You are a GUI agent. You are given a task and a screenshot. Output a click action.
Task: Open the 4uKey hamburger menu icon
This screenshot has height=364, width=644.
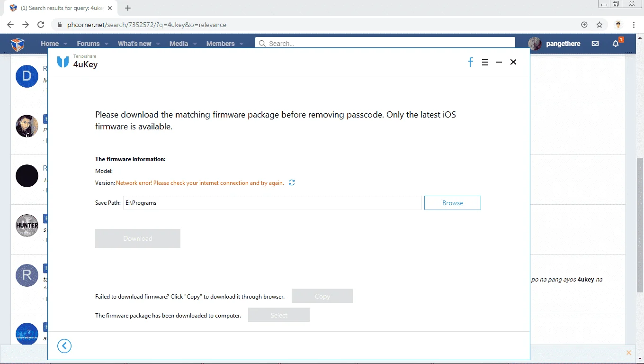[485, 62]
